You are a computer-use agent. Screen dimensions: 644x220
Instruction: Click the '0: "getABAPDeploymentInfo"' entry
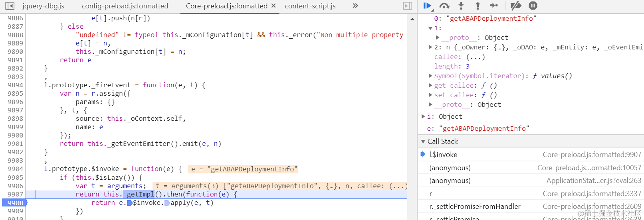tap(485, 18)
